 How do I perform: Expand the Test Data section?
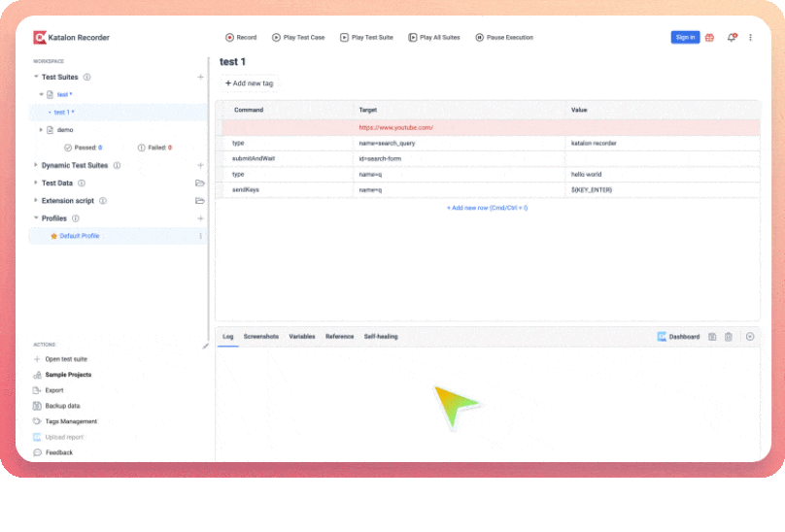pyautogui.click(x=36, y=183)
